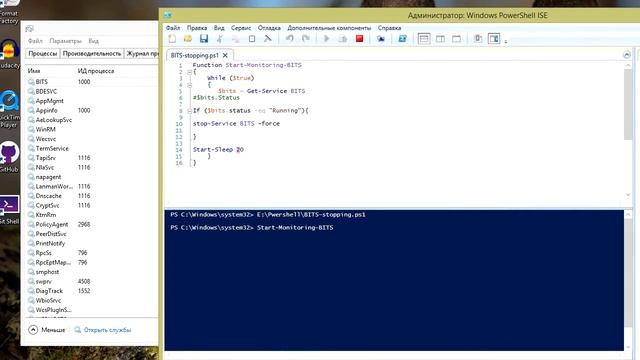Click inside the blue console pane
This screenshot has height=360, width=640.
[x=394, y=280]
